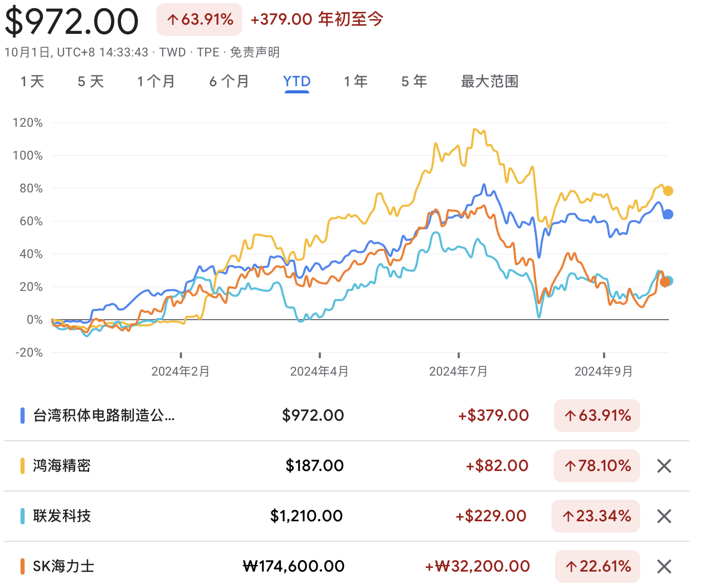Viewport: 714px width, 588px height.
Task: Open the 免责声明 disclaimer link
Action: 254,52
